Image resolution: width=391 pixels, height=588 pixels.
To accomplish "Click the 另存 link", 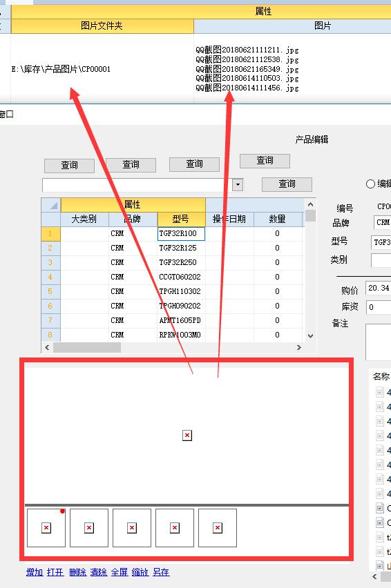I will 161,572.
